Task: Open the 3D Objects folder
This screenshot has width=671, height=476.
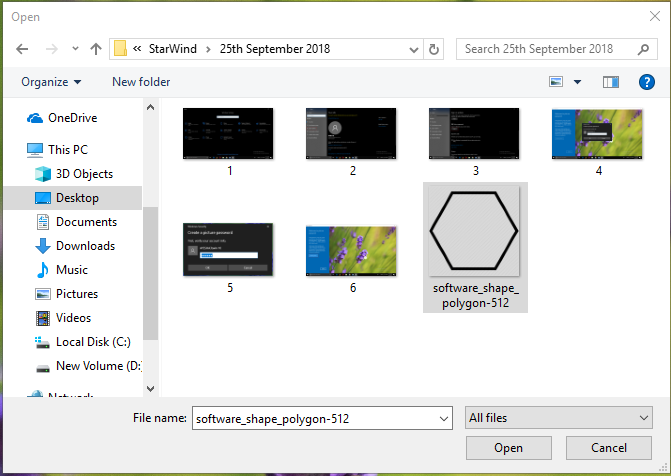Action: tap(84, 174)
